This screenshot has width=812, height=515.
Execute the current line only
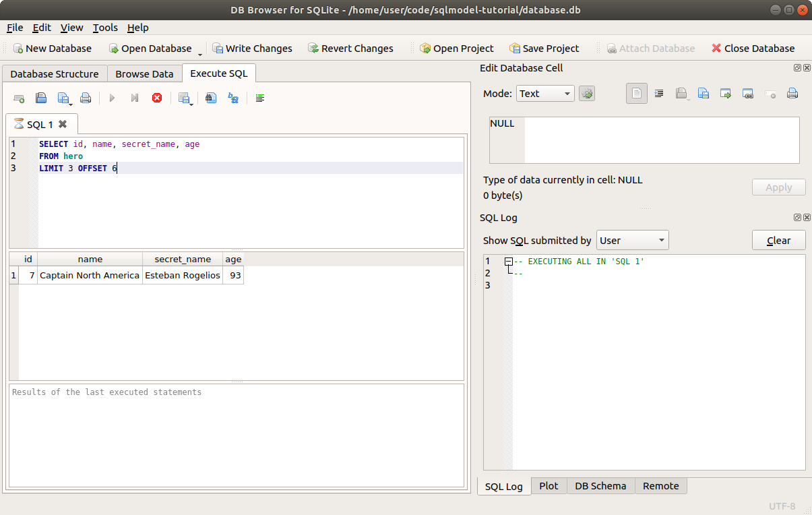[134, 98]
